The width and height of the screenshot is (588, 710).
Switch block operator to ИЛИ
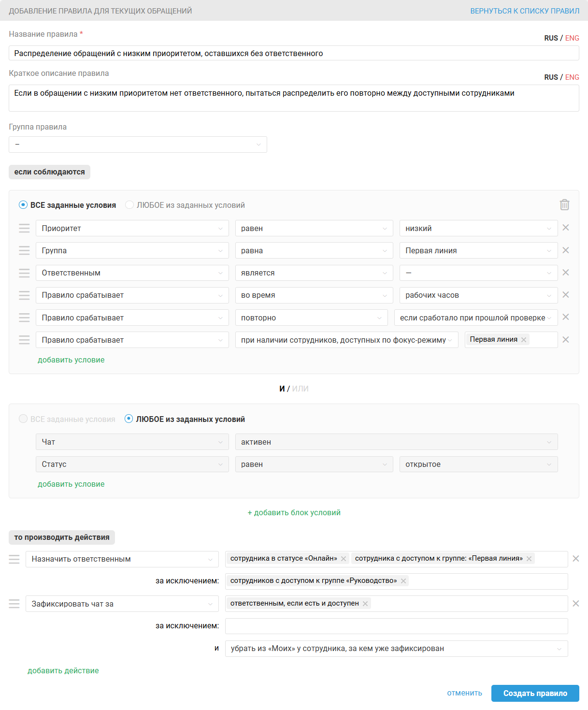[x=300, y=389]
